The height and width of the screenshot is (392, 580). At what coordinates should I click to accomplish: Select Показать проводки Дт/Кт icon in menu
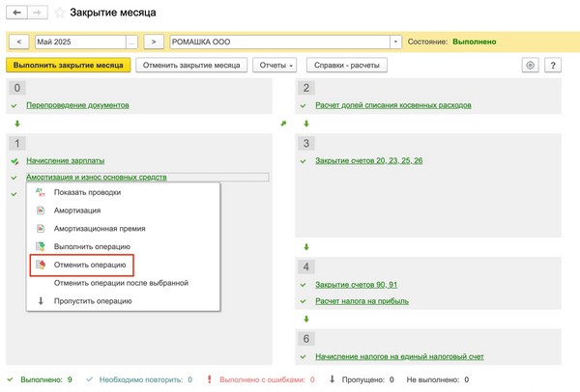click(41, 192)
